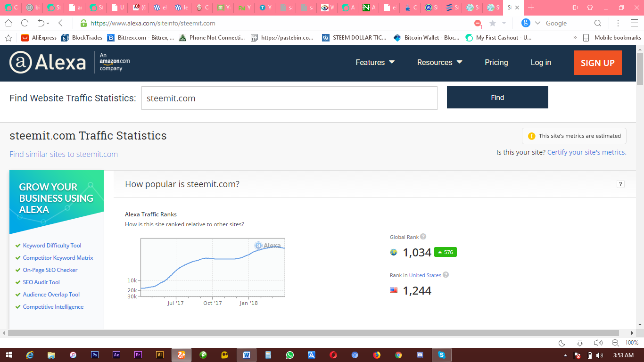
Task: Click Log in in the Alexa header
Action: pyautogui.click(x=541, y=63)
